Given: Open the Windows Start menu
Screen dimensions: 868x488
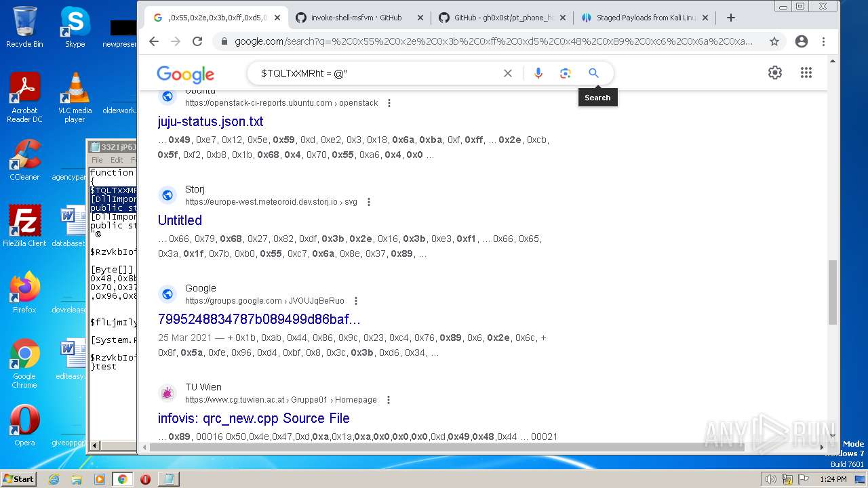Looking at the screenshot, I should [18, 479].
